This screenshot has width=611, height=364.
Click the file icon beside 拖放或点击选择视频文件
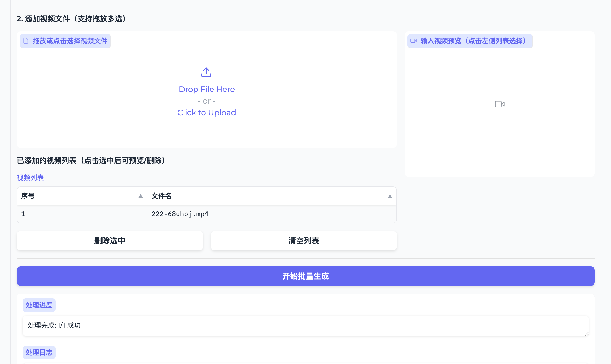(26, 41)
